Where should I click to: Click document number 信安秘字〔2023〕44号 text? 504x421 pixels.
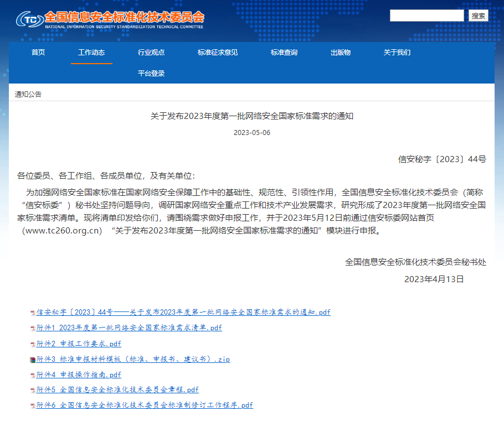click(x=442, y=159)
